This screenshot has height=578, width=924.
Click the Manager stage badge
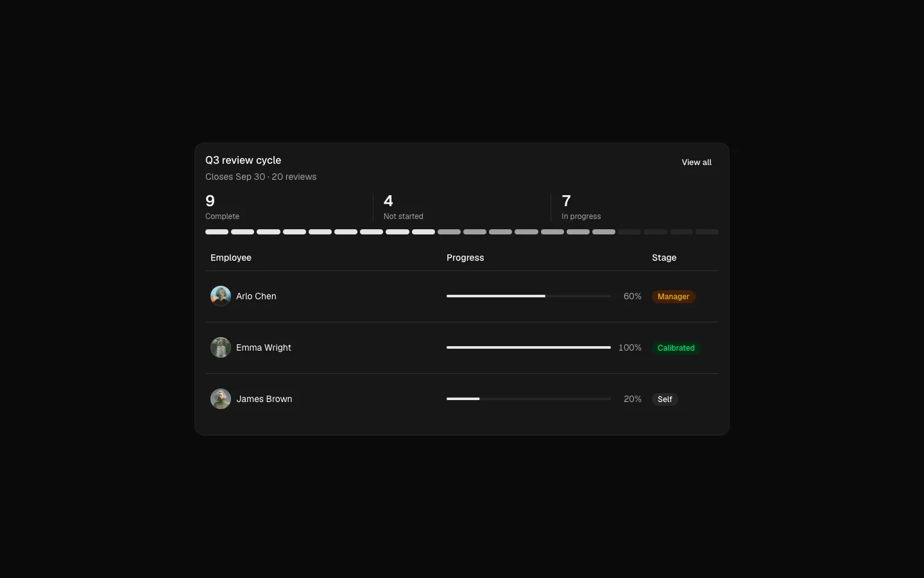(x=674, y=297)
